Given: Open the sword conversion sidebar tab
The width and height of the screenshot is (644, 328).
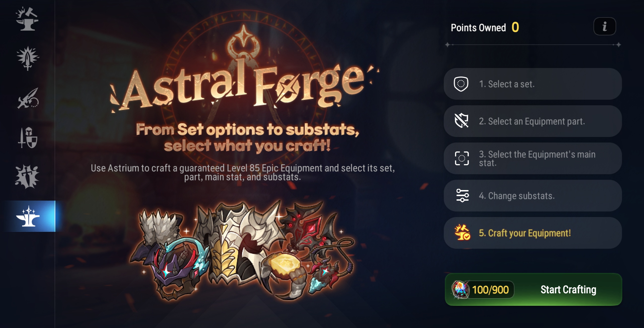Looking at the screenshot, I should (x=28, y=98).
